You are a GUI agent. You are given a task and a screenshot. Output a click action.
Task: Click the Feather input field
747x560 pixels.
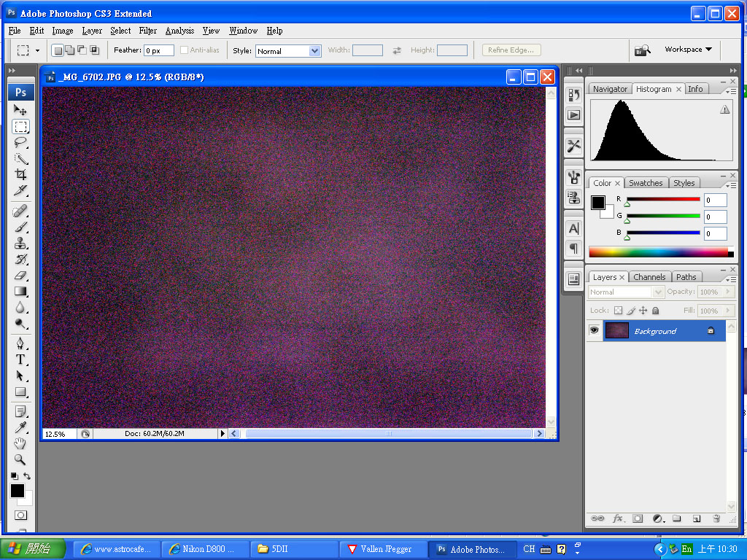[x=158, y=51]
